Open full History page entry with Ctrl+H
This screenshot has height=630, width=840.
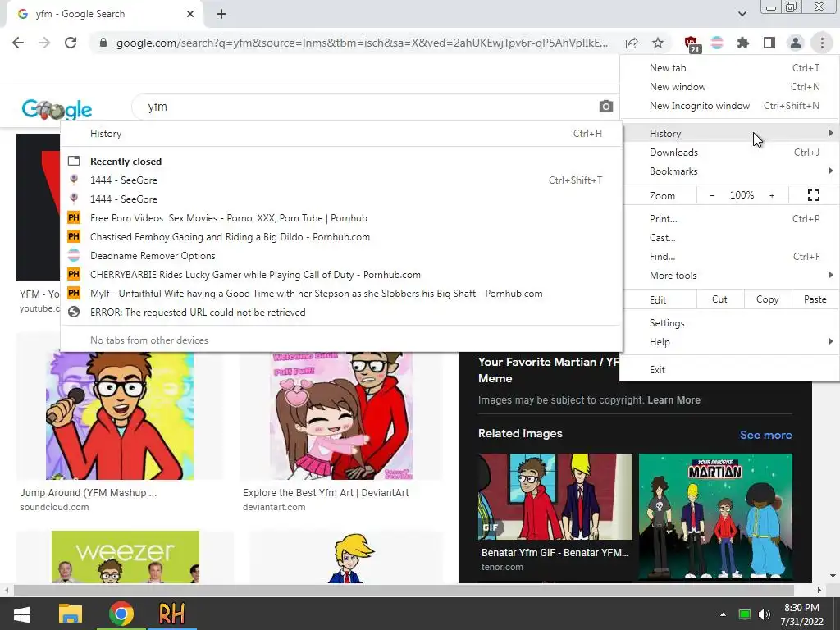tap(341, 134)
